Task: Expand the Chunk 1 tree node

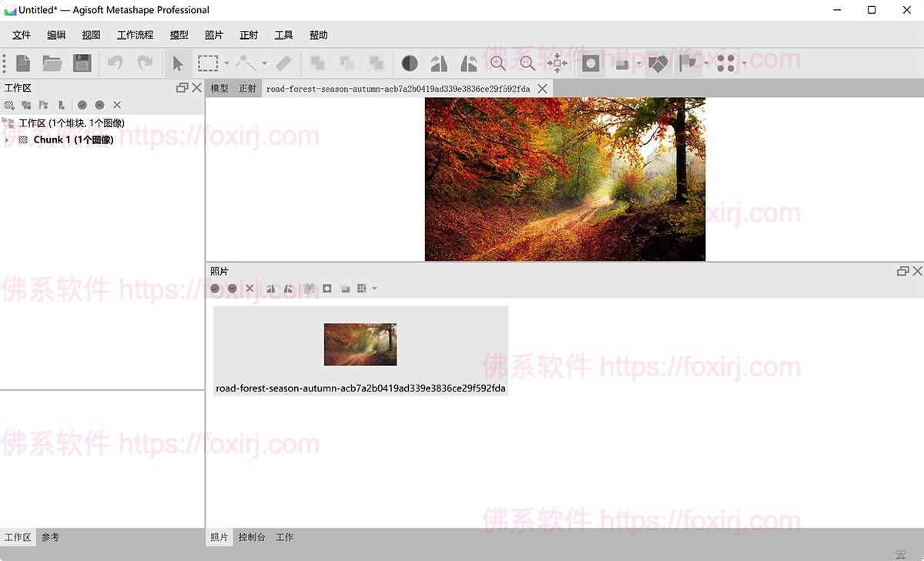Action: tap(6, 139)
